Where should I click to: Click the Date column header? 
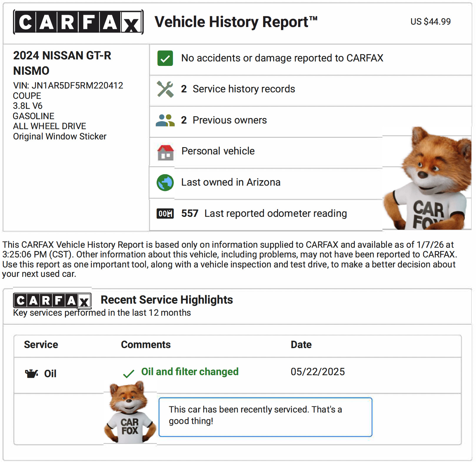[301, 345]
